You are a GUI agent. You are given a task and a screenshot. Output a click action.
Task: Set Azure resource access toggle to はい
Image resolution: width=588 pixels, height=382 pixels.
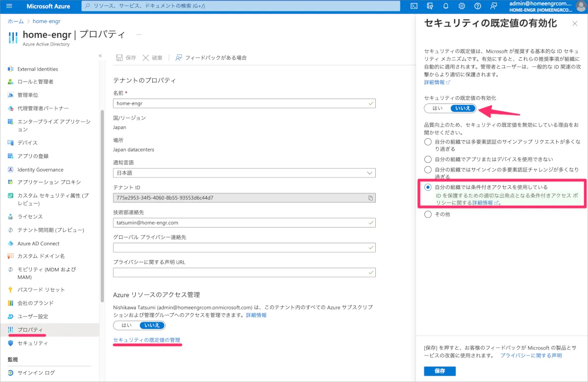126,325
